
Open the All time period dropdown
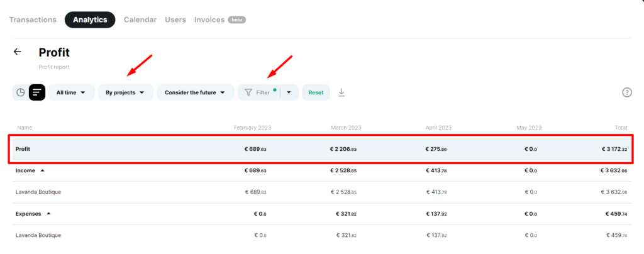72,92
